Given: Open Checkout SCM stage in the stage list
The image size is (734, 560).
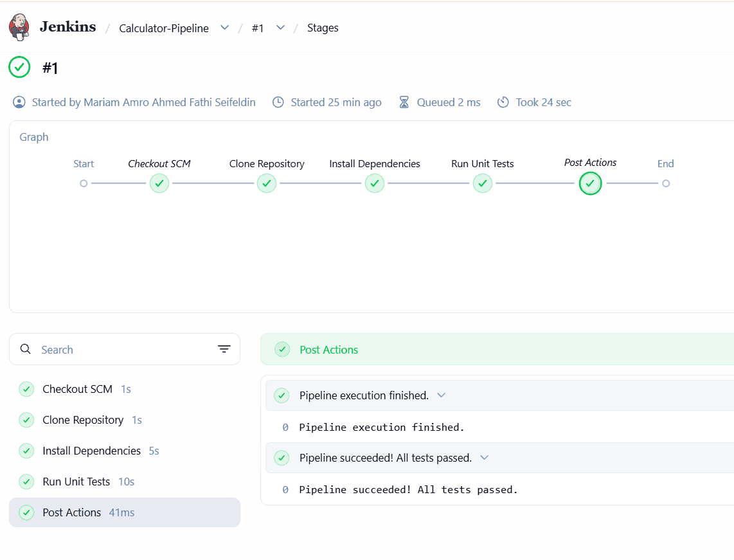Looking at the screenshot, I should (125, 389).
